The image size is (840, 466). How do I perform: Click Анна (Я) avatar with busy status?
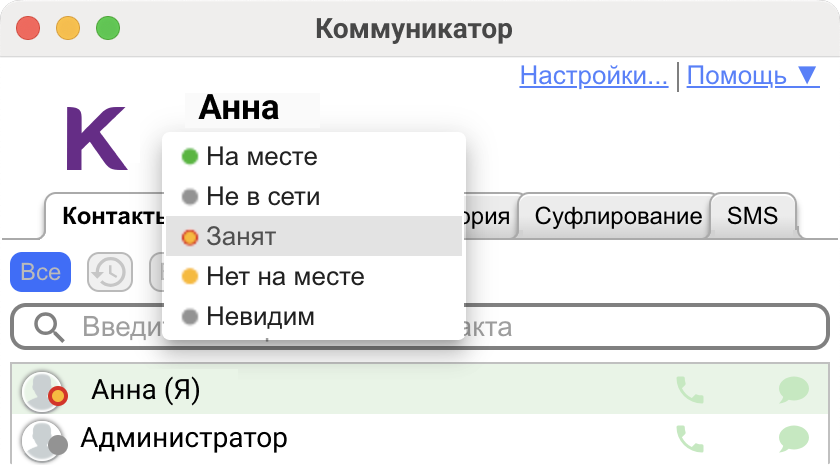coord(44,392)
